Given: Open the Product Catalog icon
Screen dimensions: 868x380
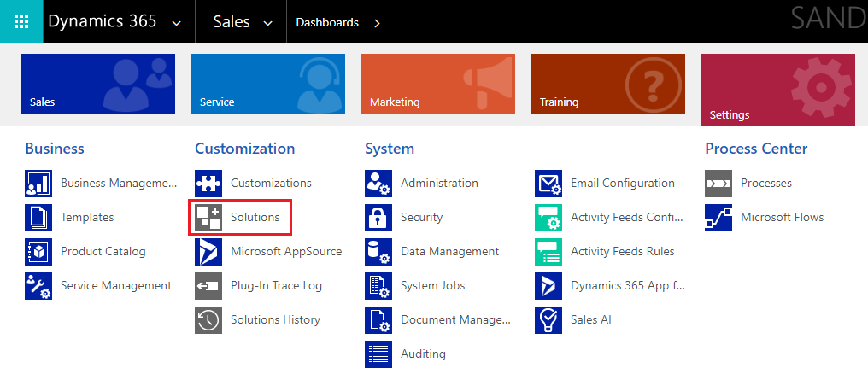Looking at the screenshot, I should [x=38, y=252].
